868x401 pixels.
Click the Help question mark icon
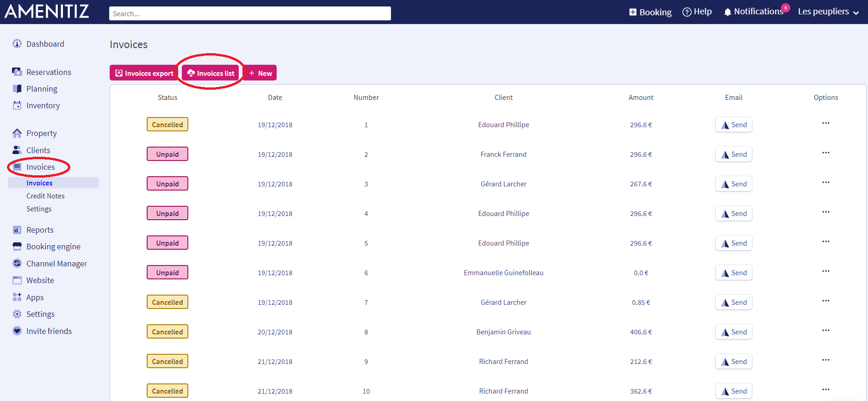coord(687,12)
